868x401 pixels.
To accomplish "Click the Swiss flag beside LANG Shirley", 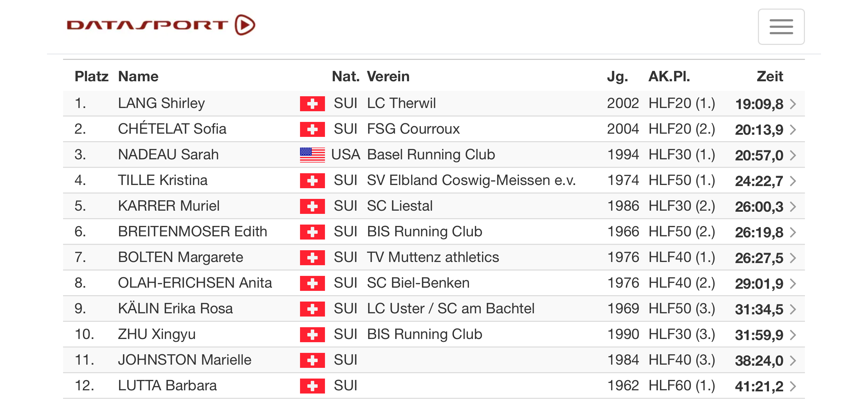I will [x=312, y=104].
